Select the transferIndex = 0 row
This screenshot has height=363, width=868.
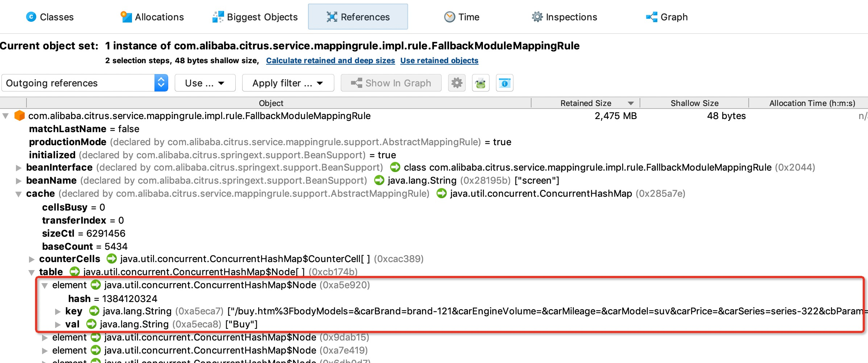click(83, 220)
